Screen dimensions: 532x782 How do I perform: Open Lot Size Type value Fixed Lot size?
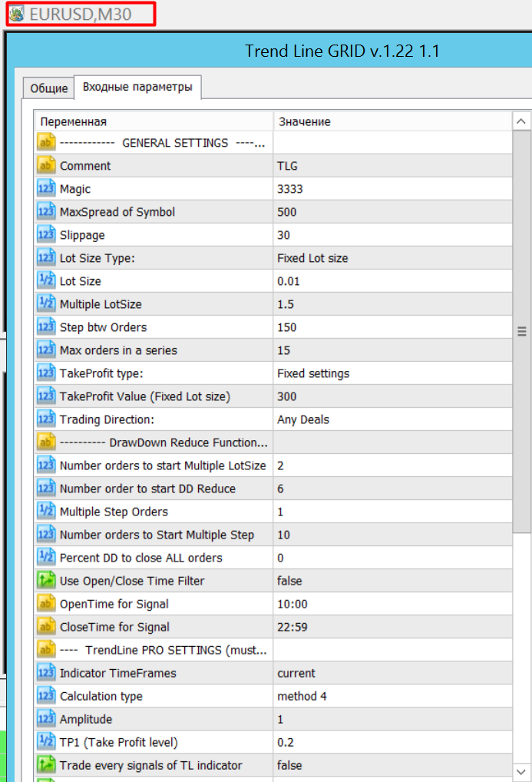click(392, 258)
